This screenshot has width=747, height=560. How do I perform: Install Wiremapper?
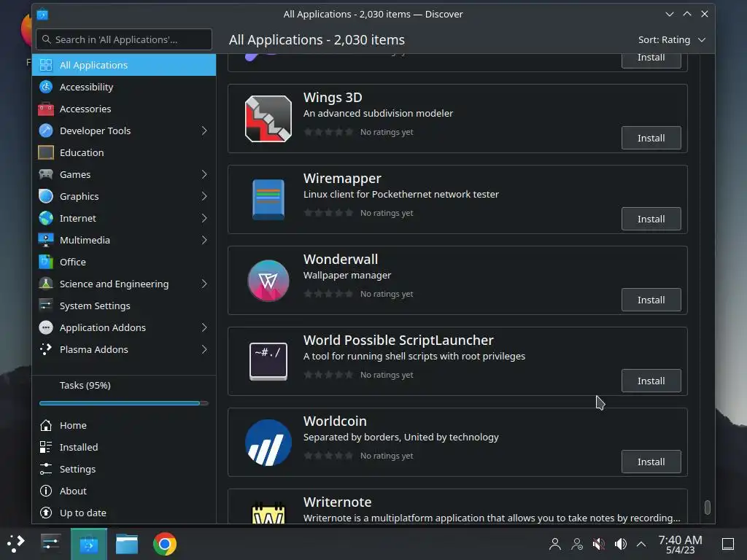(x=651, y=219)
